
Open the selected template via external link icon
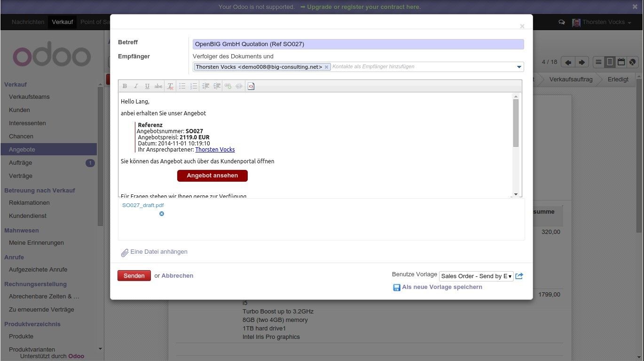[519, 276]
